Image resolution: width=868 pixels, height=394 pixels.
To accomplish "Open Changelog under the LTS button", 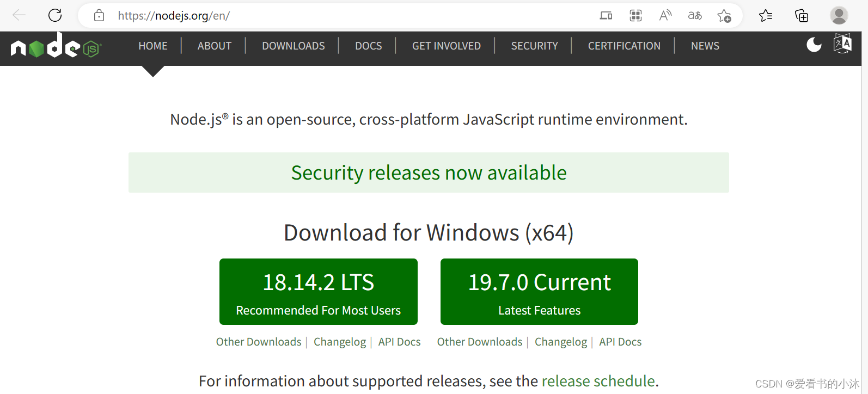I will point(340,342).
